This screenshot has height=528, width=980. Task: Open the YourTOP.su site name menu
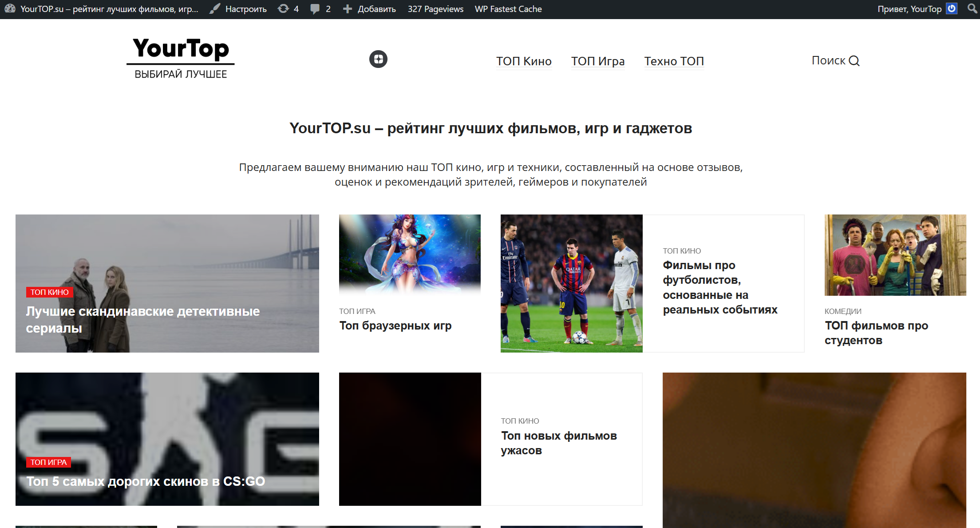[x=109, y=9]
